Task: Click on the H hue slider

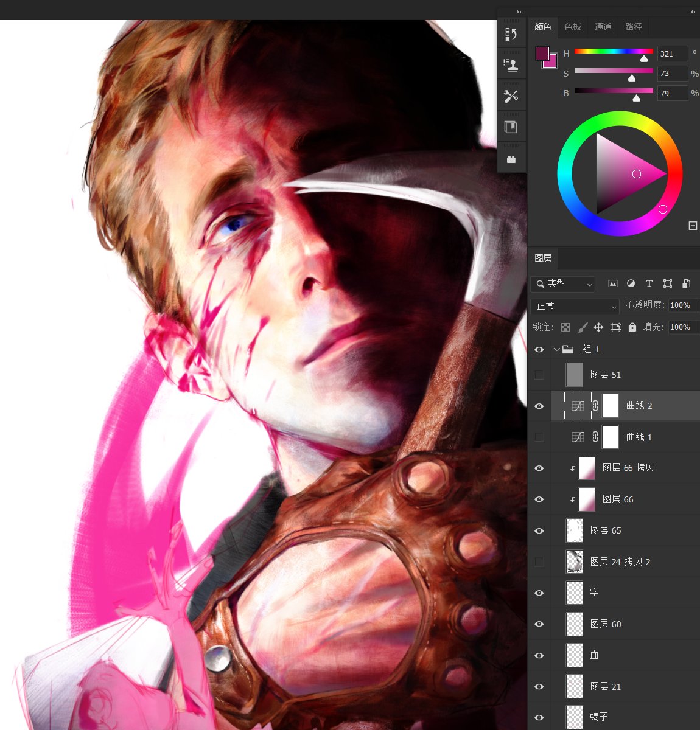Action: pyautogui.click(x=614, y=52)
